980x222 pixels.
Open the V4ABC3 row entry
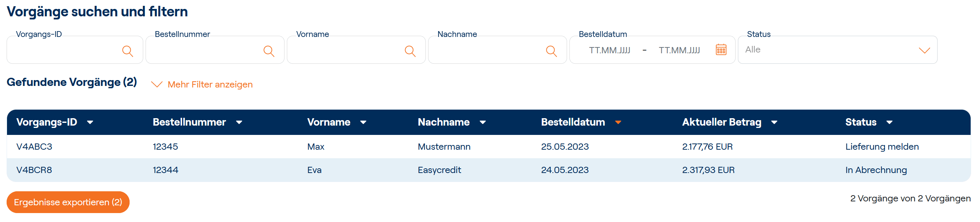(x=34, y=147)
